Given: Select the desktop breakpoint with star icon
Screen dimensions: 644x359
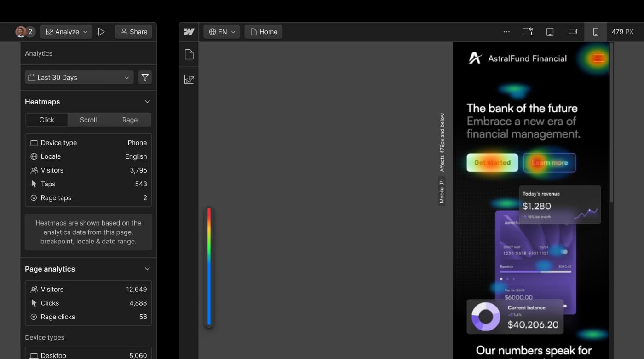Looking at the screenshot, I should [x=527, y=32].
